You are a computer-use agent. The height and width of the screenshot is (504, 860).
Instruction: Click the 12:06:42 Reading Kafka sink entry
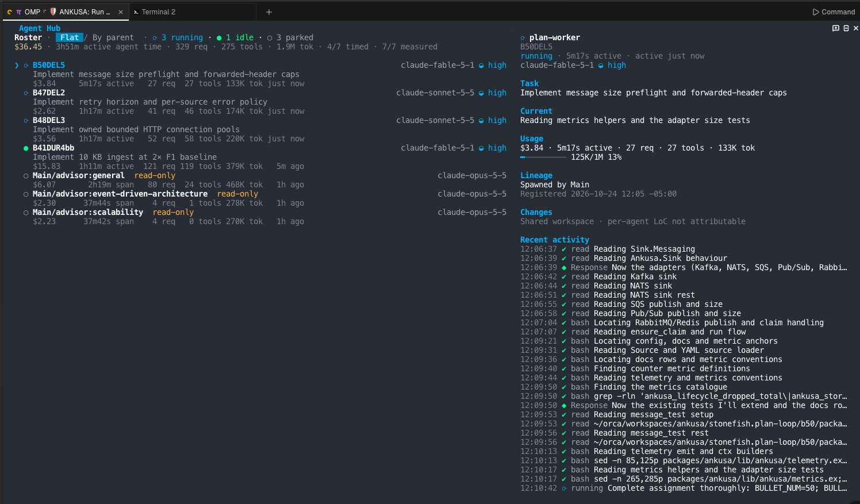click(x=598, y=276)
